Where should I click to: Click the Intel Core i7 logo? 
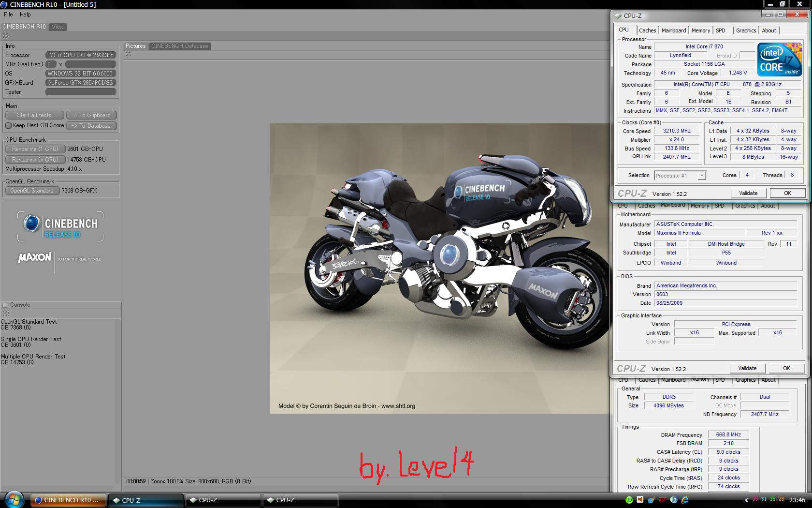pos(779,60)
